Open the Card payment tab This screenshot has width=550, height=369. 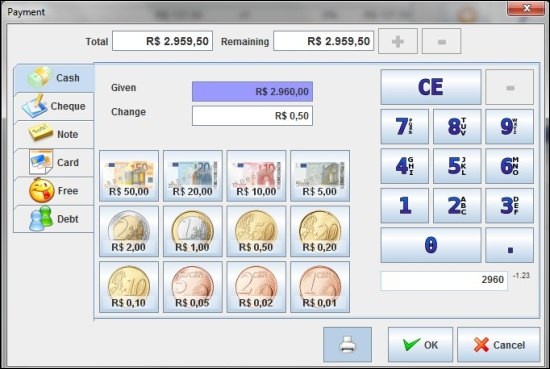(54, 162)
